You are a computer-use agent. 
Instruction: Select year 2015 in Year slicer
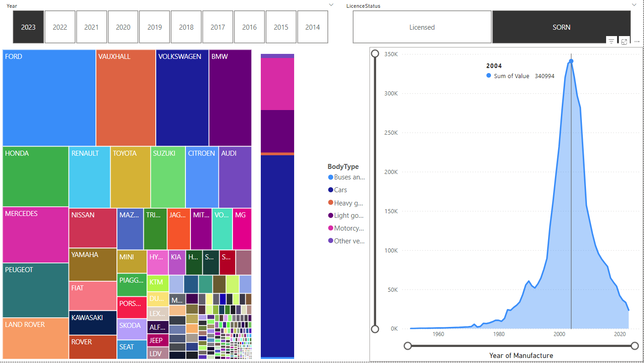[x=281, y=27]
